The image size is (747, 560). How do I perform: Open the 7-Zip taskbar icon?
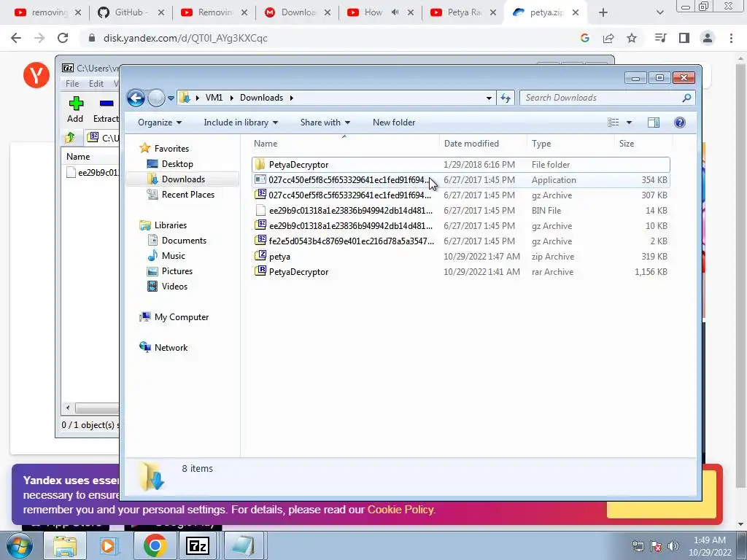pos(198,545)
